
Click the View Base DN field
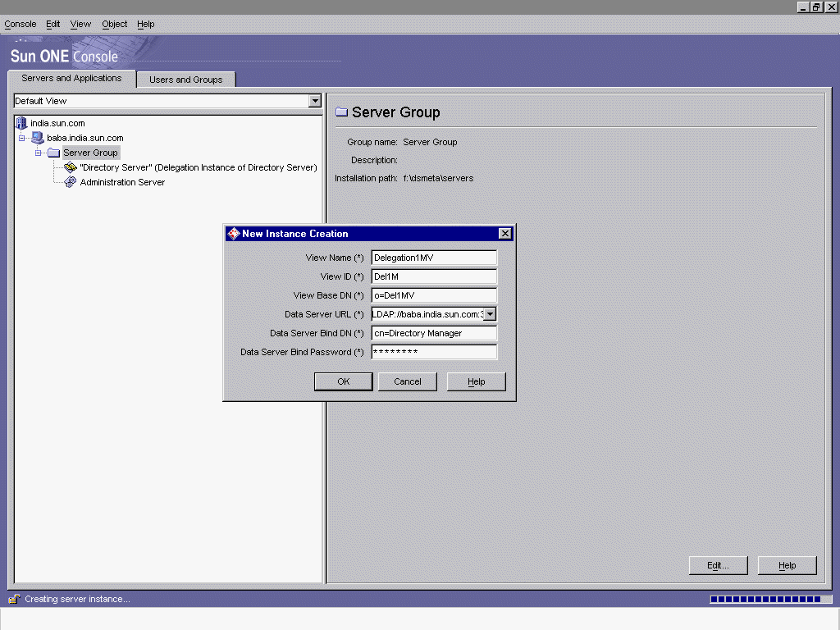[434, 295]
